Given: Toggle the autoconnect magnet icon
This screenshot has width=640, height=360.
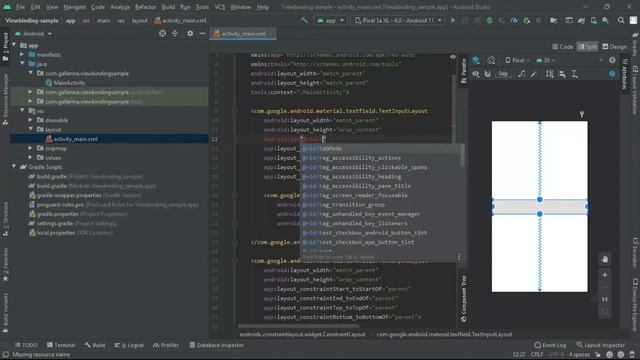Looking at the screenshot, I should click(x=488, y=74).
